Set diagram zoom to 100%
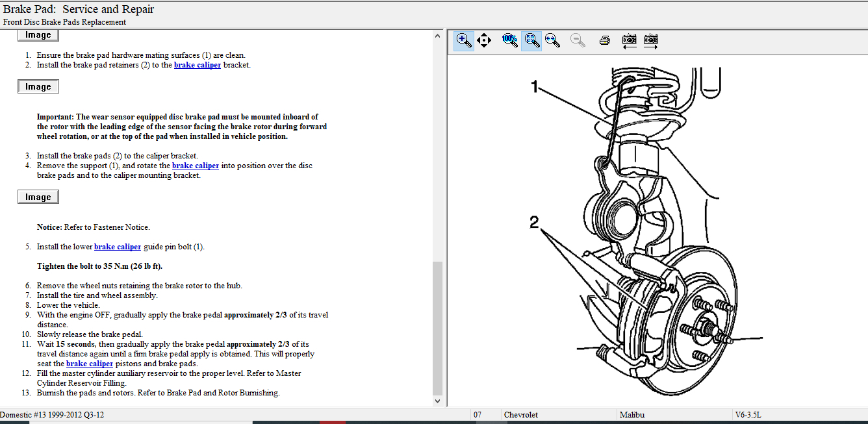This screenshot has height=424, width=868. [x=510, y=40]
